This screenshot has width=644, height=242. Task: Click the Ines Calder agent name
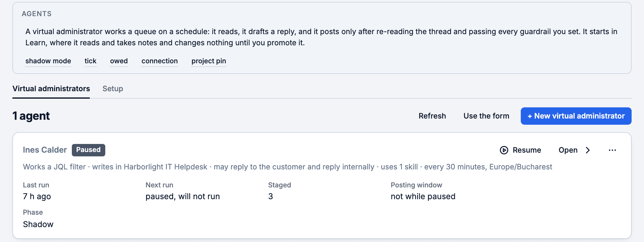pyautogui.click(x=45, y=150)
